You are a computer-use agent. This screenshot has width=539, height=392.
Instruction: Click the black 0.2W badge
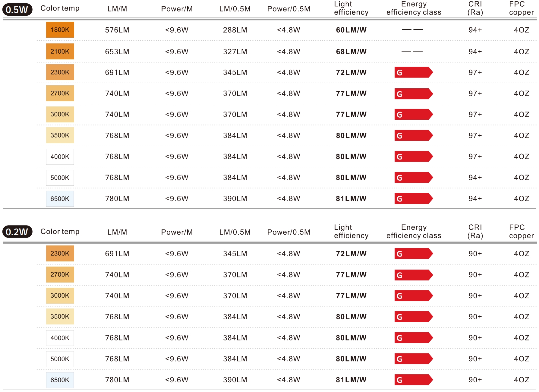pos(17,232)
